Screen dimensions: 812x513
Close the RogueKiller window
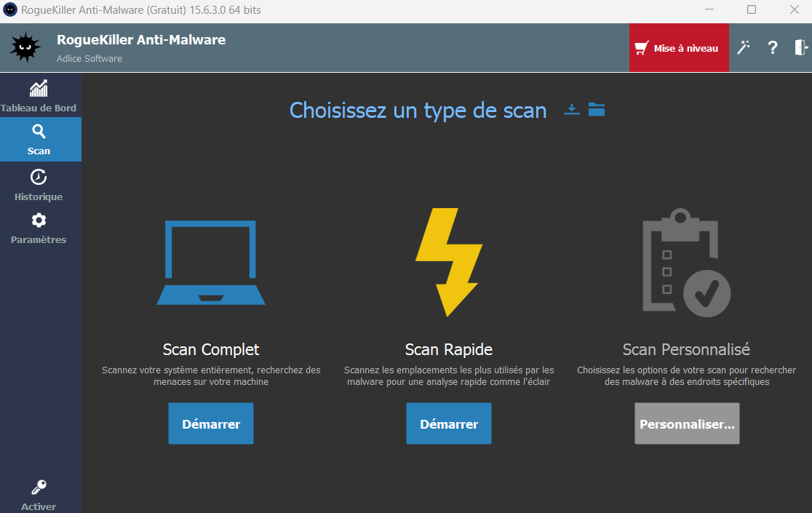pyautogui.click(x=794, y=10)
